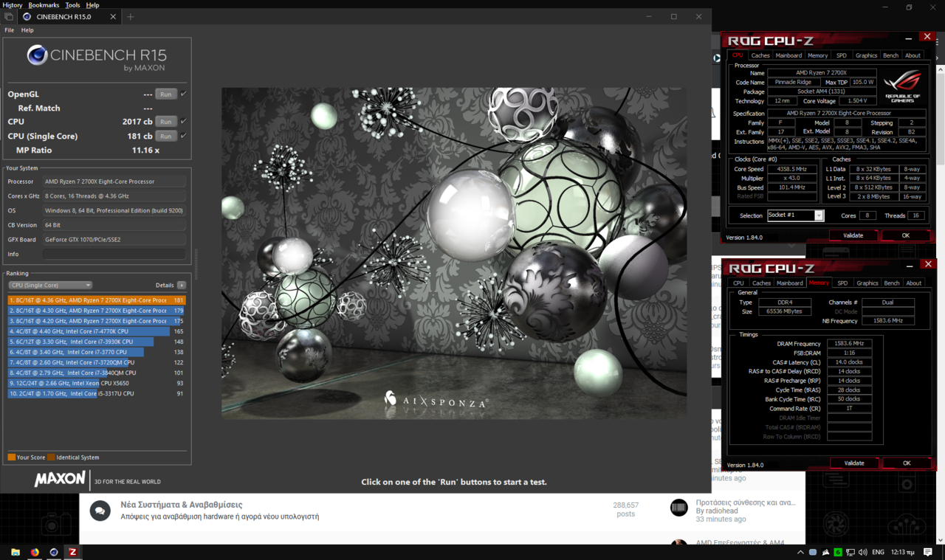This screenshot has height=560, width=945.
Task: Open Firefox from the taskbar
Action: click(x=35, y=552)
